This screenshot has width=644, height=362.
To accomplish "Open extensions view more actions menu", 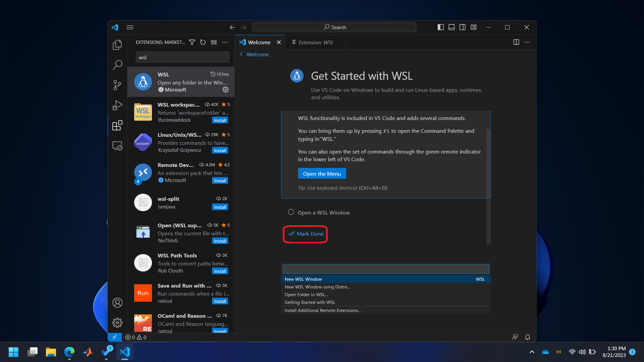I will tap(225, 42).
